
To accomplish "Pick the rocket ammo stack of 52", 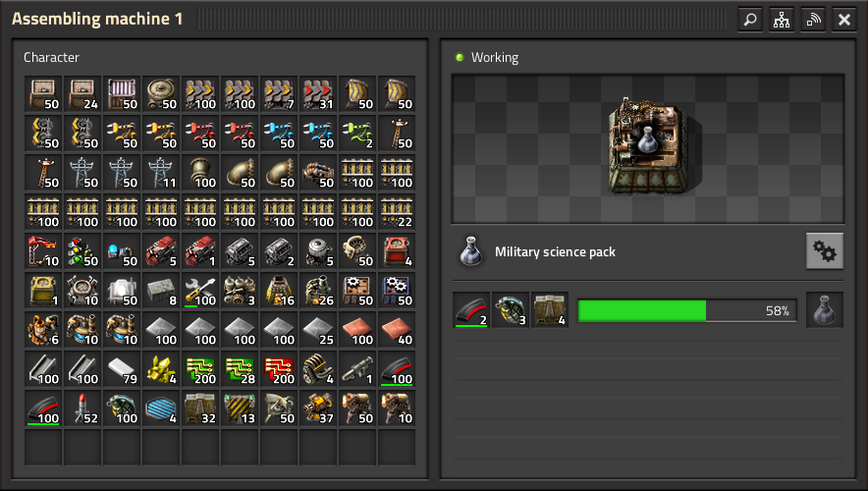I will point(82,409).
